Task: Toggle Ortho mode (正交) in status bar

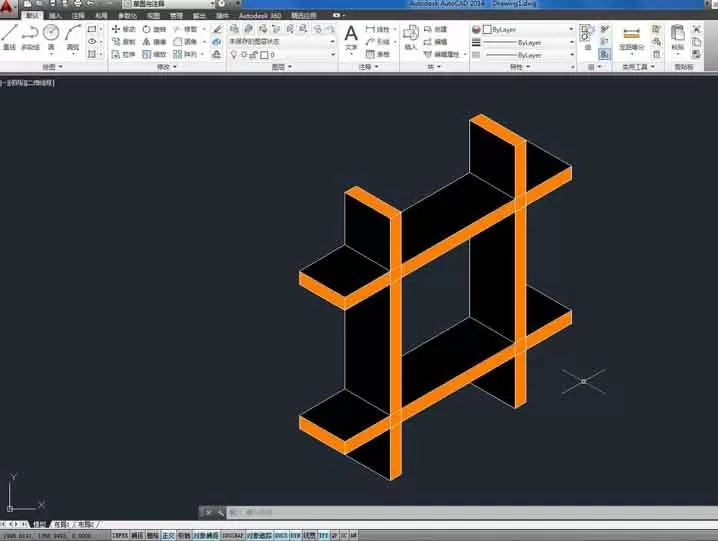Action: coord(168,535)
